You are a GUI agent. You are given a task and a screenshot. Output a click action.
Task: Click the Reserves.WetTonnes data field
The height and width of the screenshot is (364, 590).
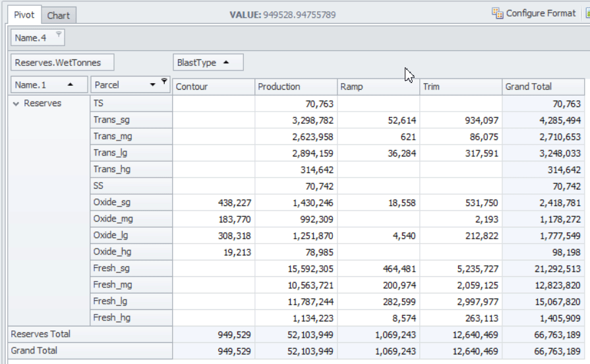pyautogui.click(x=63, y=63)
